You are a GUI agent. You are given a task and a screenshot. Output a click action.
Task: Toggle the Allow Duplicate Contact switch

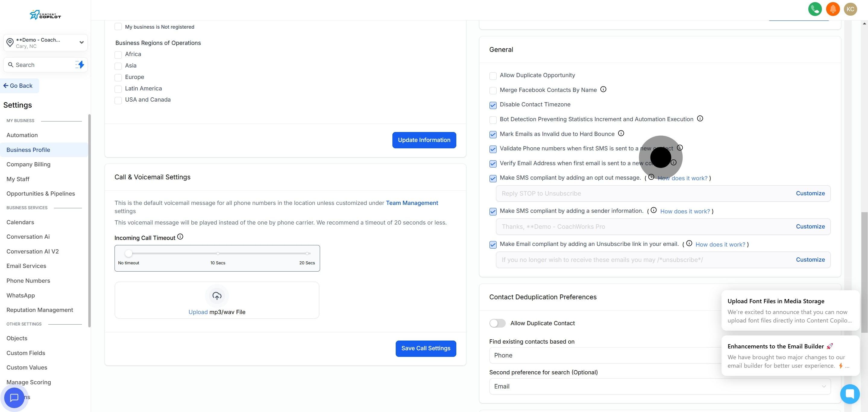[x=497, y=323]
